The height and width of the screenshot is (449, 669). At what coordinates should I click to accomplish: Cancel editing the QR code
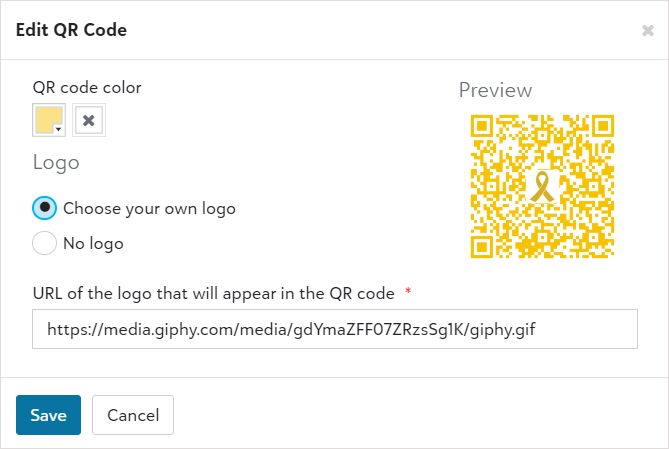pos(133,415)
